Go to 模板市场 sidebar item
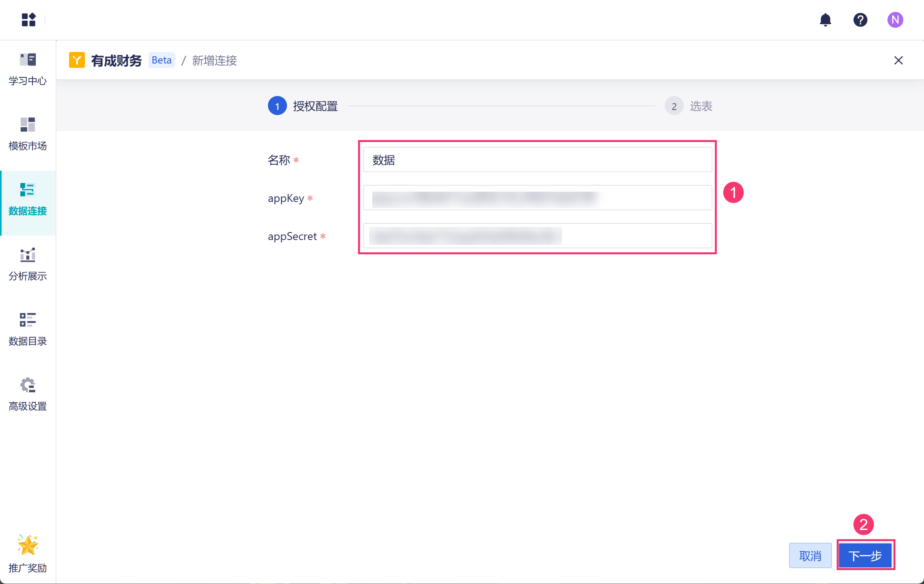Screen dimensions: 924x584 (28, 134)
